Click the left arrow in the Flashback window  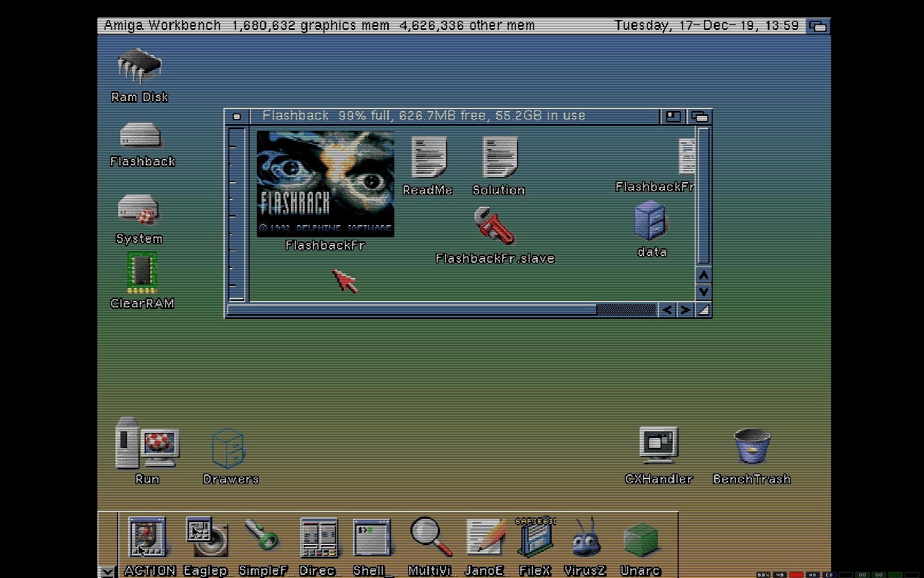667,310
